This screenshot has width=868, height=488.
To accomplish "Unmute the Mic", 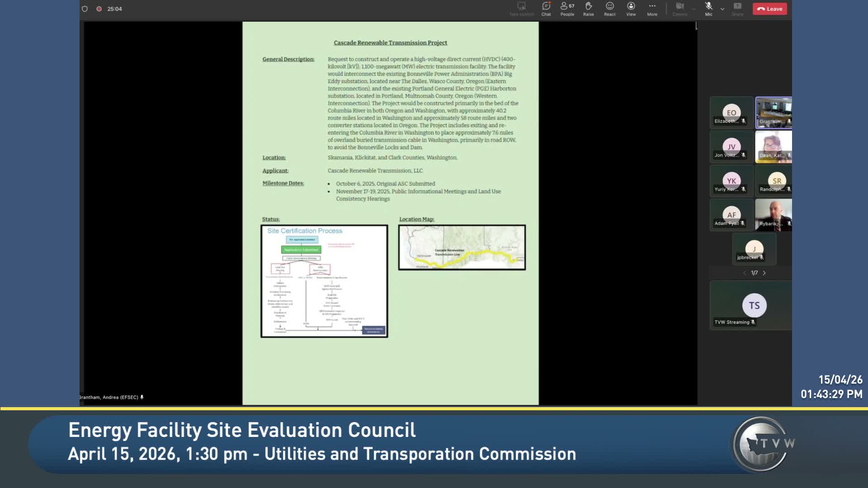I will 708,9.
